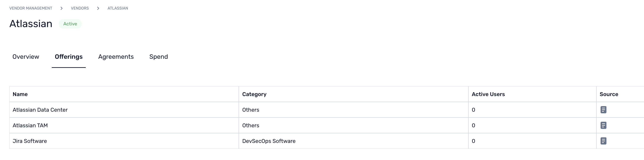The height and width of the screenshot is (160, 644).
Task: Click the Atlassian page heading
Action: [31, 24]
